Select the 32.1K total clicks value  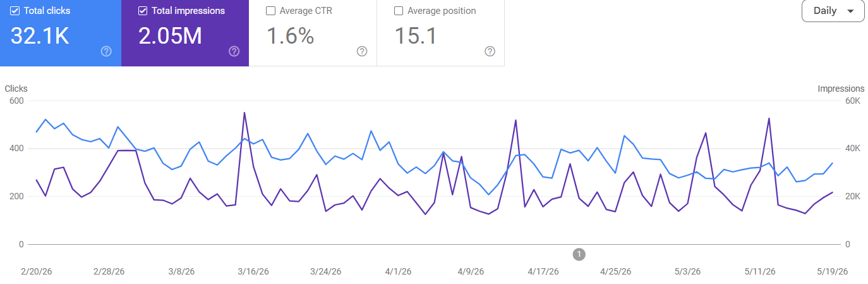(40, 36)
